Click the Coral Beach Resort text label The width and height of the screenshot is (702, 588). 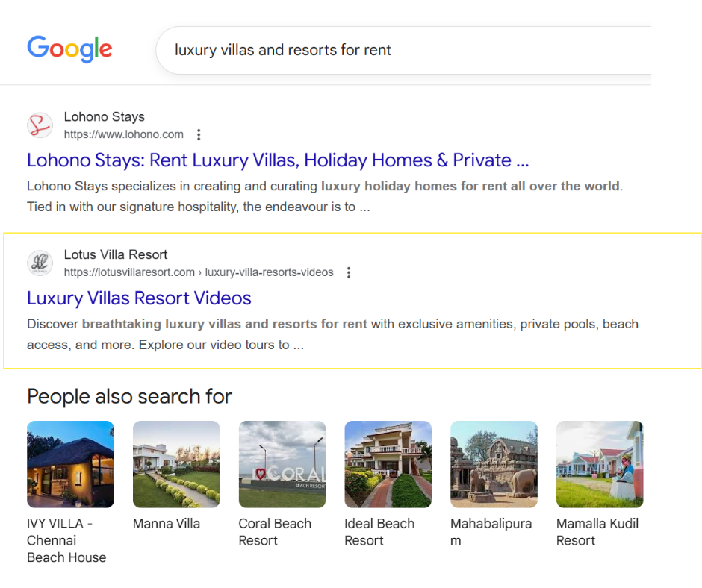tap(275, 532)
